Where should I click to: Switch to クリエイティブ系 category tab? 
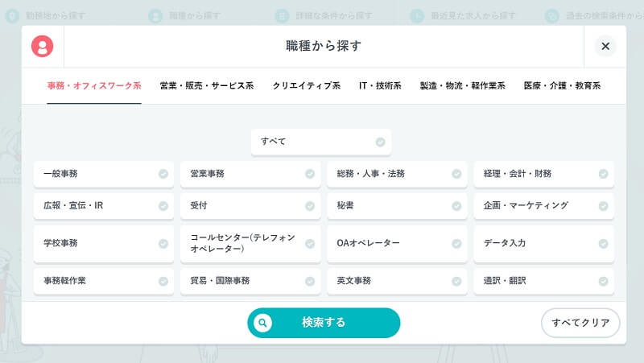click(x=306, y=86)
